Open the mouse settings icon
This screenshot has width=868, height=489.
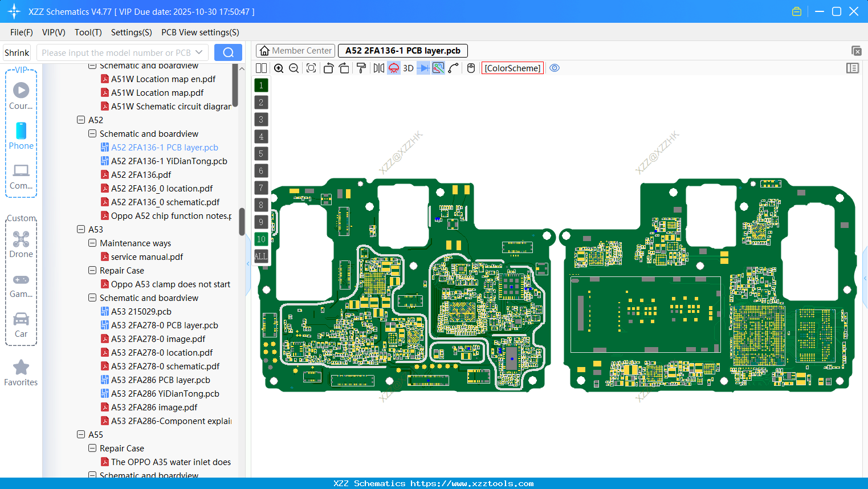pyautogui.click(x=470, y=68)
